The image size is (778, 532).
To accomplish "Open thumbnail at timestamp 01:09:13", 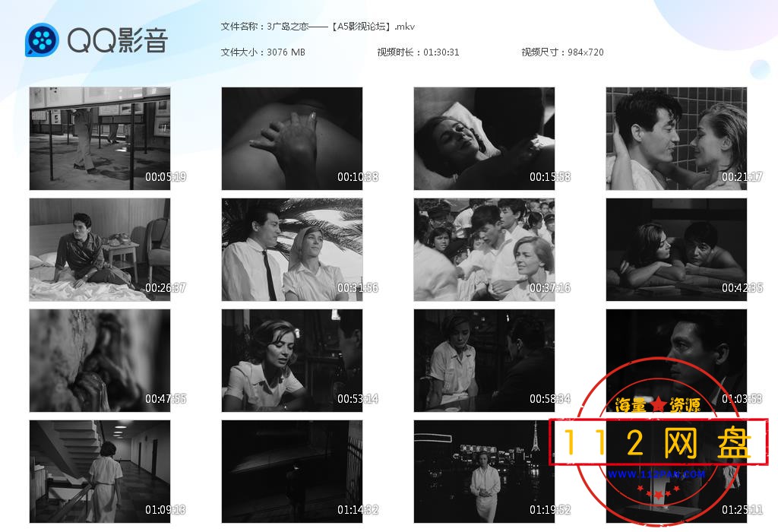I will pyautogui.click(x=100, y=471).
